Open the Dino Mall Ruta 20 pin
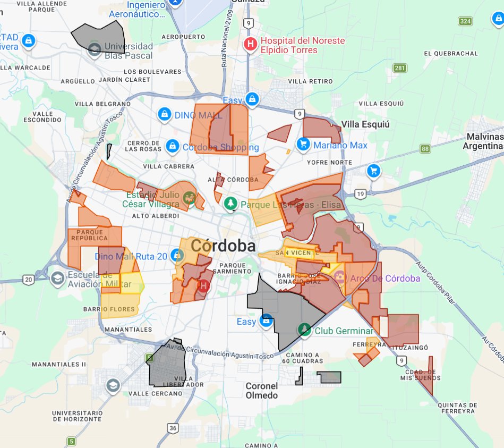The image size is (504, 448). pyautogui.click(x=176, y=256)
